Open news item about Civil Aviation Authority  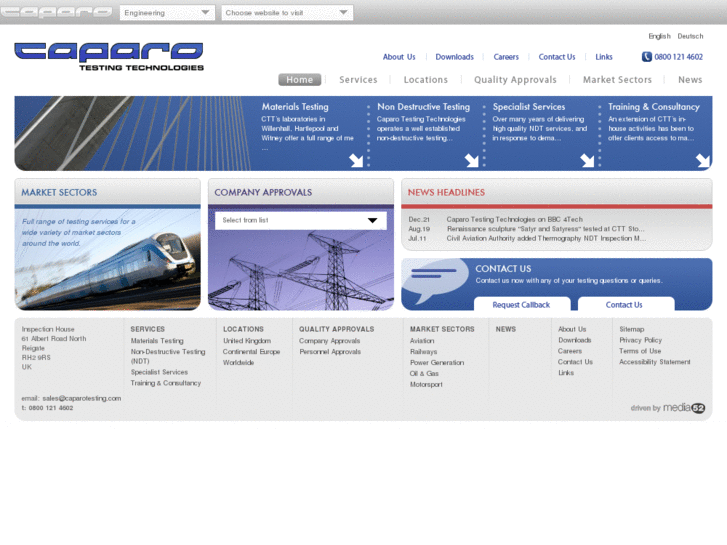[x=546, y=238]
